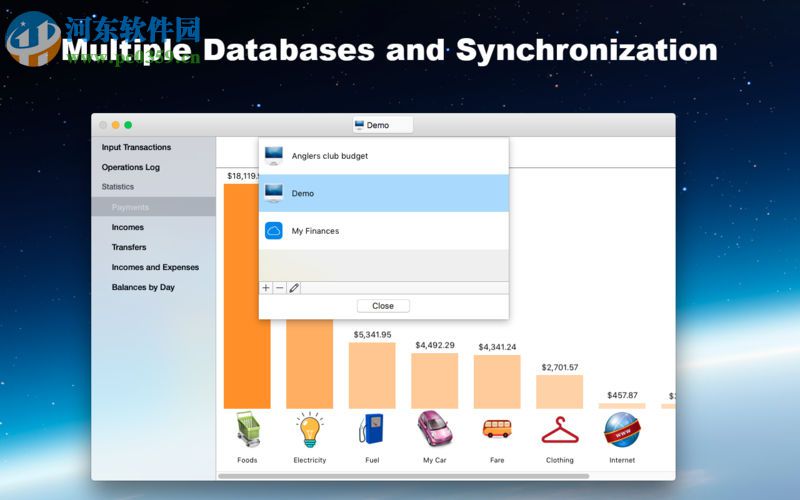
Task: Click the Fare bus icon
Action: pos(497,429)
